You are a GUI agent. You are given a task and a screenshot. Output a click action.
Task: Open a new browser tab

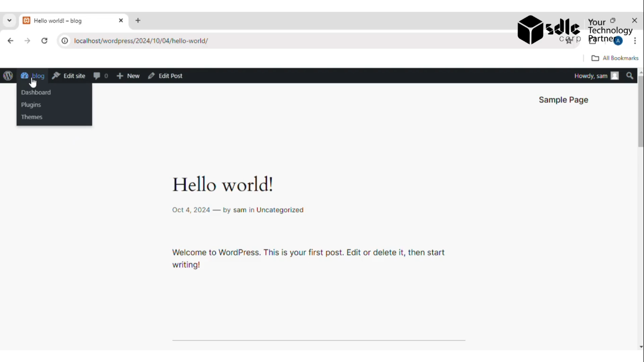click(x=138, y=21)
